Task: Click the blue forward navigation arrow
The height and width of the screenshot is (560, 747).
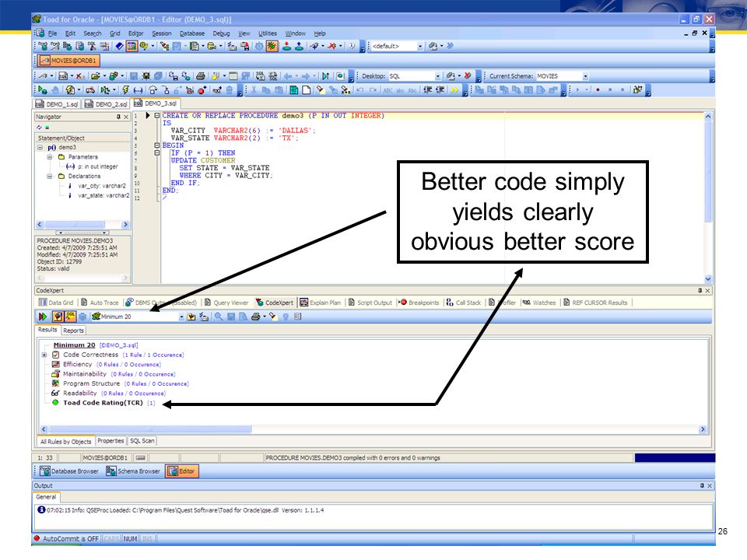Action: coord(306,76)
